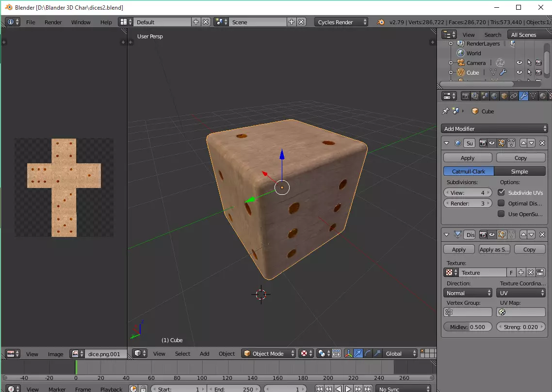The width and height of the screenshot is (552, 392).
Task: Toggle Displace modifier render camera
Action: [483, 235]
